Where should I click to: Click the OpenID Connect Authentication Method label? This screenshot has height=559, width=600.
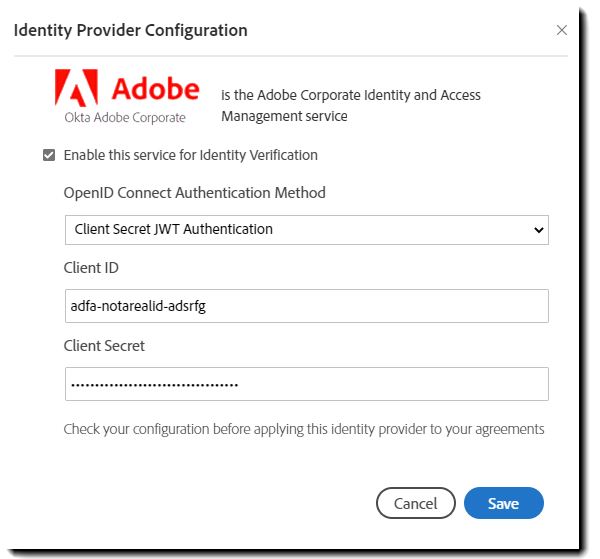(x=194, y=192)
